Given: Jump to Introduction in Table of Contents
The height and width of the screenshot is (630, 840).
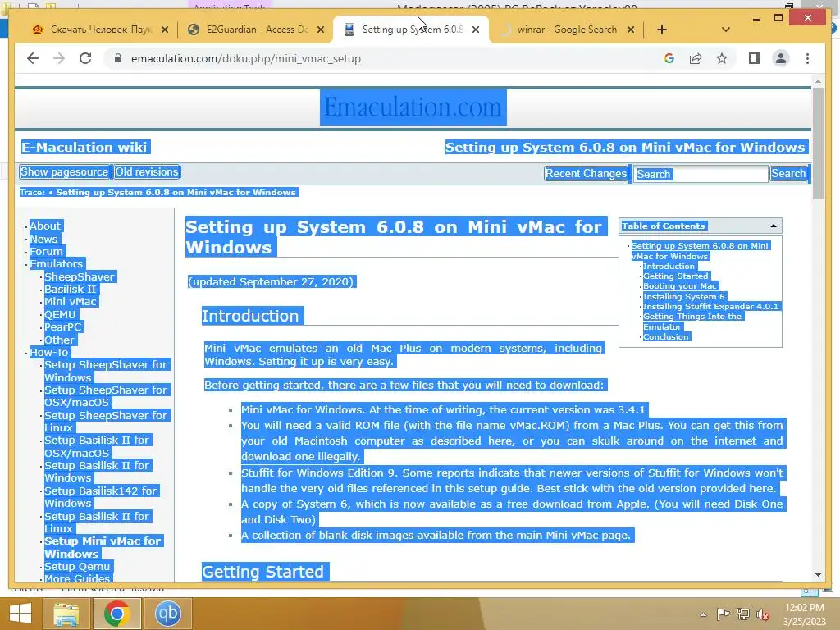Looking at the screenshot, I should pyautogui.click(x=669, y=267).
